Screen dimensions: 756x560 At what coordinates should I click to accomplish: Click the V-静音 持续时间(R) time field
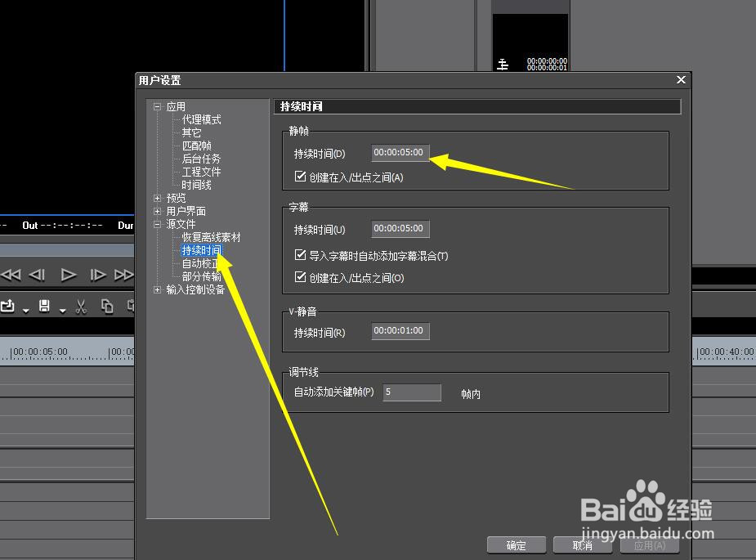coord(400,331)
